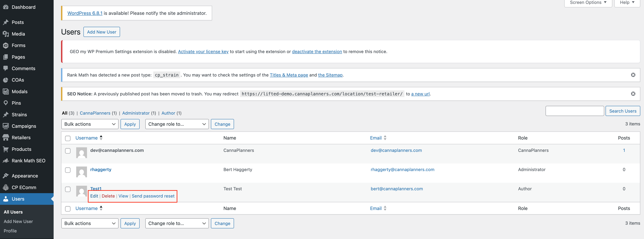The image size is (644, 239).
Task: Click the Add New User button
Action: [101, 32]
